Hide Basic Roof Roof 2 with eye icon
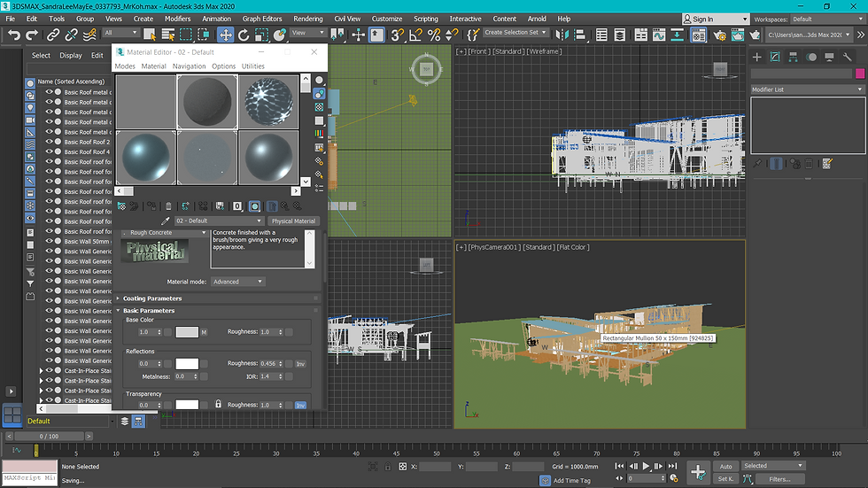868x488 pixels. coord(50,142)
